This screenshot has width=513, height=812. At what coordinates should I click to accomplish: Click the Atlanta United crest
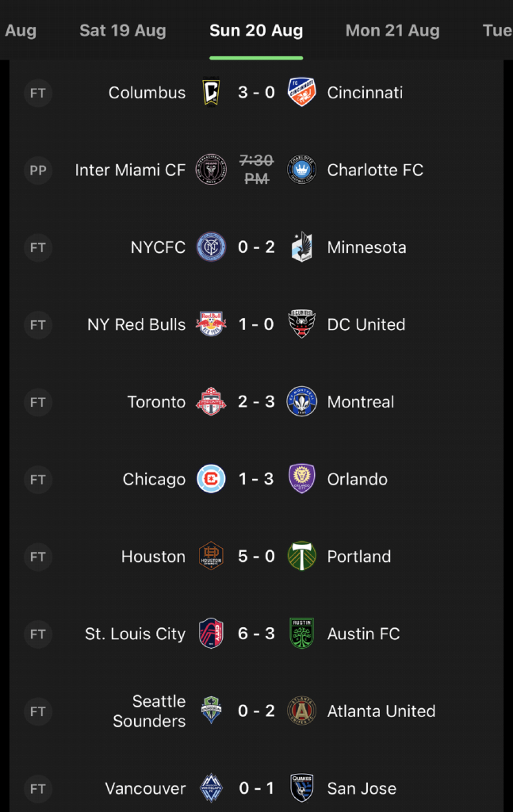[x=302, y=710]
